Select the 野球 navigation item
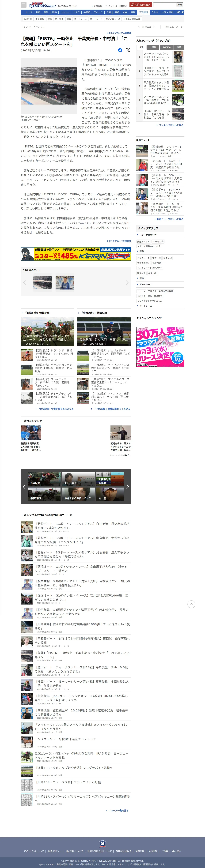 [46, 12]
